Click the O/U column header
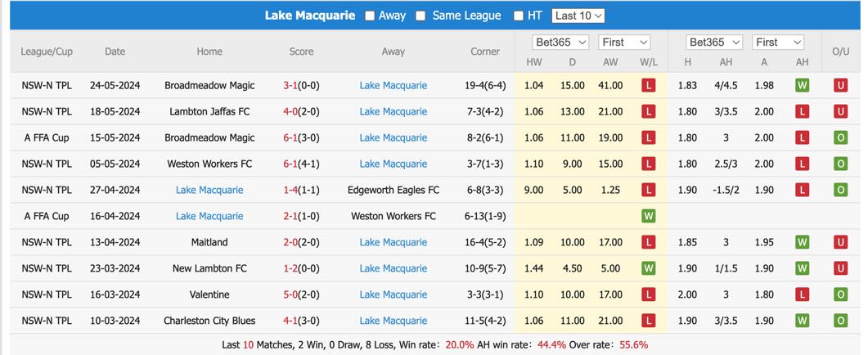The height and width of the screenshot is (355, 868). [x=840, y=52]
